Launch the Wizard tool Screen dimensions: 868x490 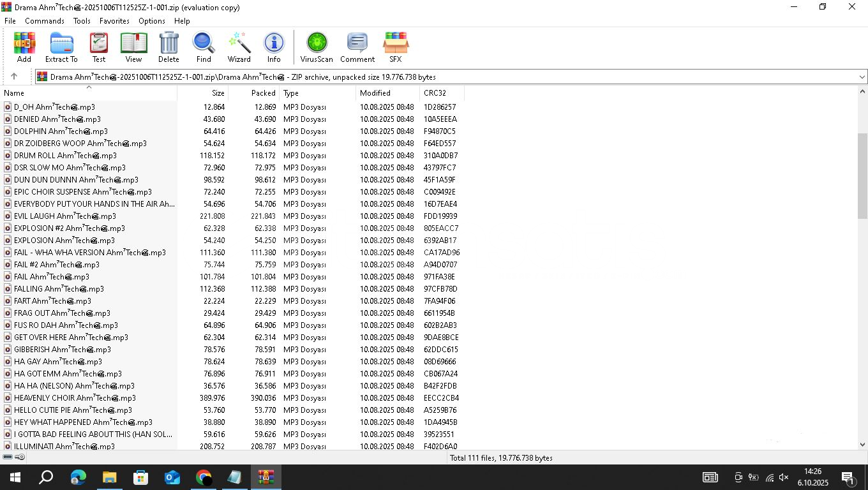click(x=239, y=47)
